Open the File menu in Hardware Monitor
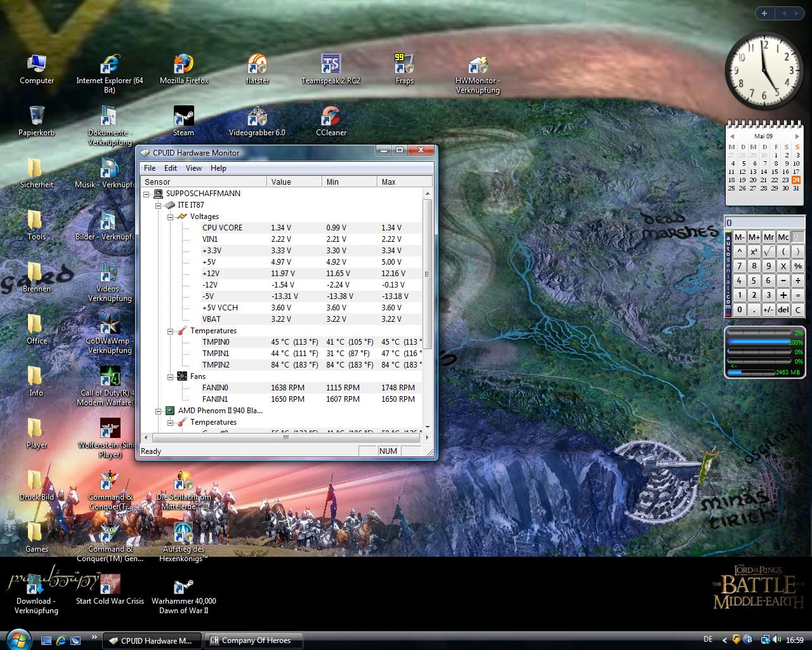The width and height of the screenshot is (812, 650). [150, 168]
